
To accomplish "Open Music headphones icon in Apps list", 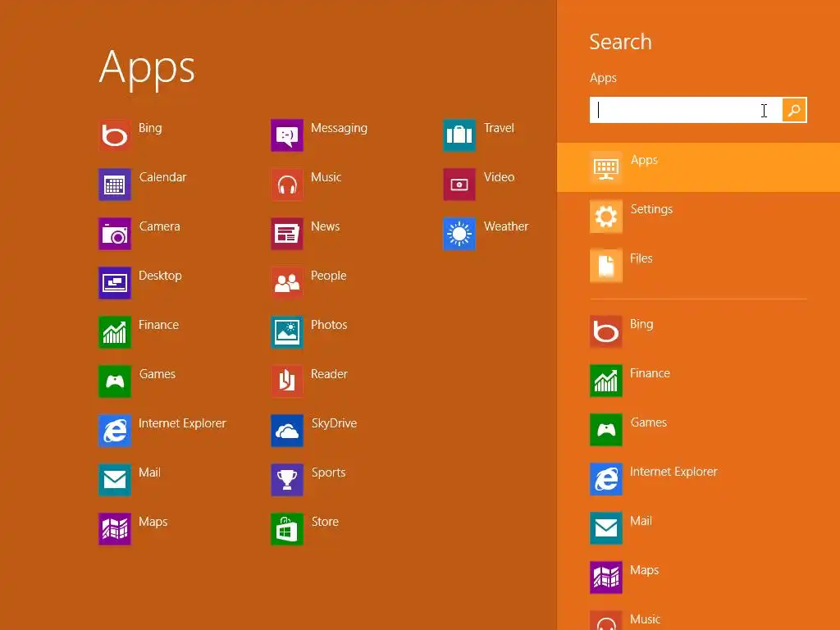I will pyautogui.click(x=287, y=185).
